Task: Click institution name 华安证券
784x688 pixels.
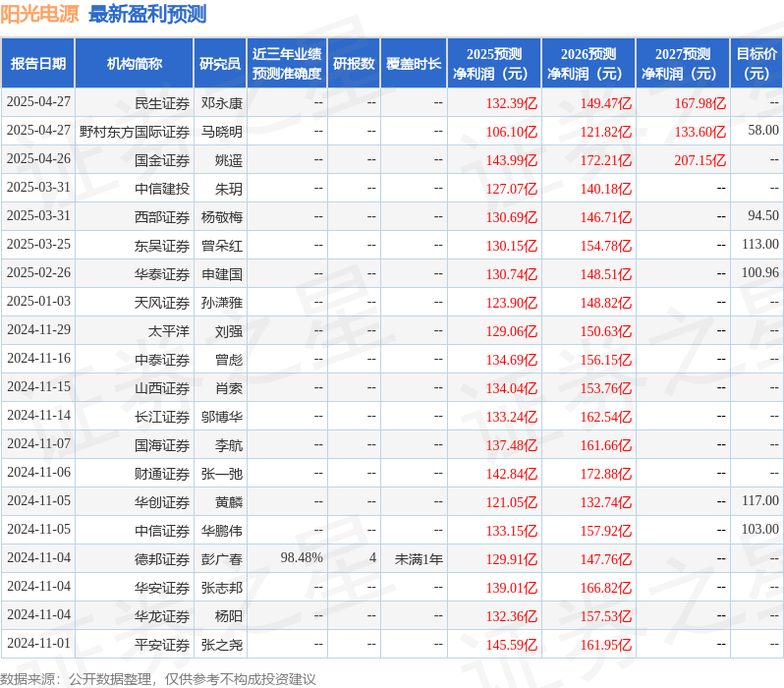Action: click(162, 589)
